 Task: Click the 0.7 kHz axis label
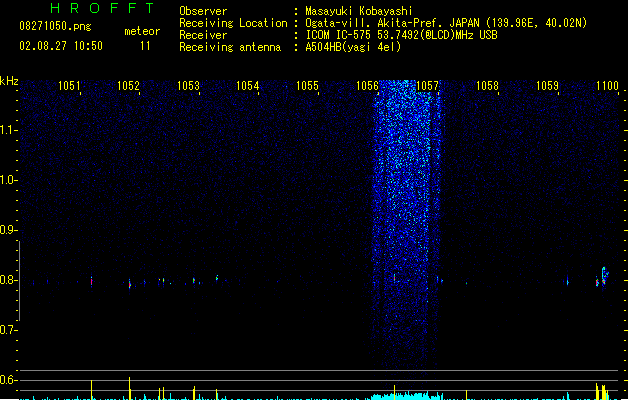click(x=8, y=330)
